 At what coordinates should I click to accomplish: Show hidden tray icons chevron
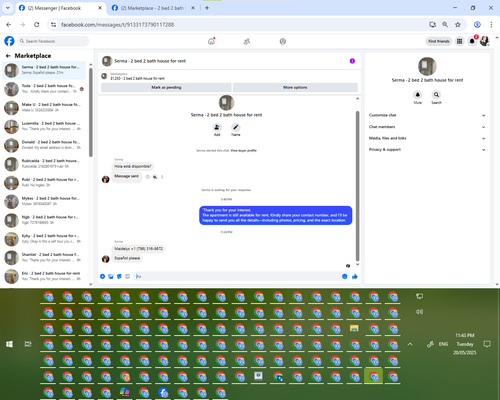point(410,344)
